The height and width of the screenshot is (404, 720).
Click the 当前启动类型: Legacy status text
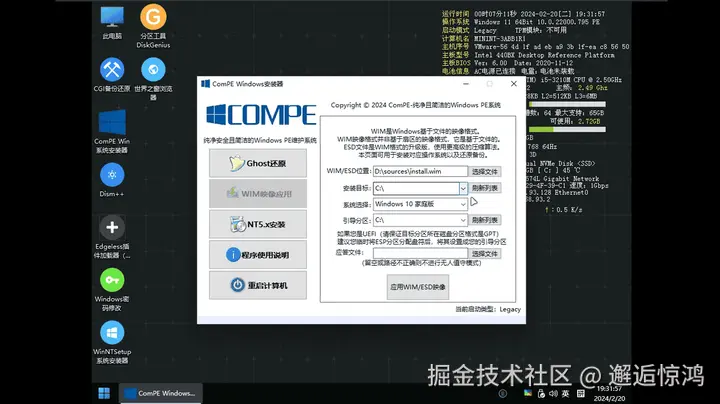tap(488, 309)
